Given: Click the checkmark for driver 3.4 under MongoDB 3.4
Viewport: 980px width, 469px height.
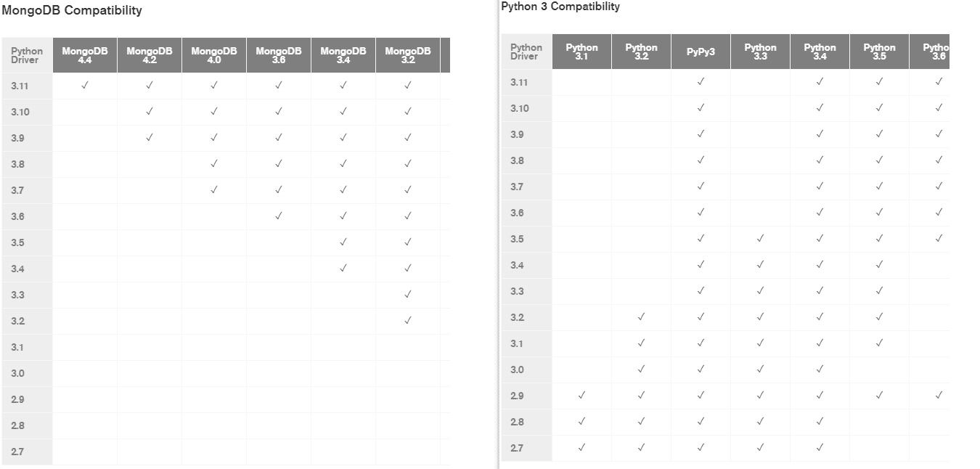Looking at the screenshot, I should click(x=343, y=268).
